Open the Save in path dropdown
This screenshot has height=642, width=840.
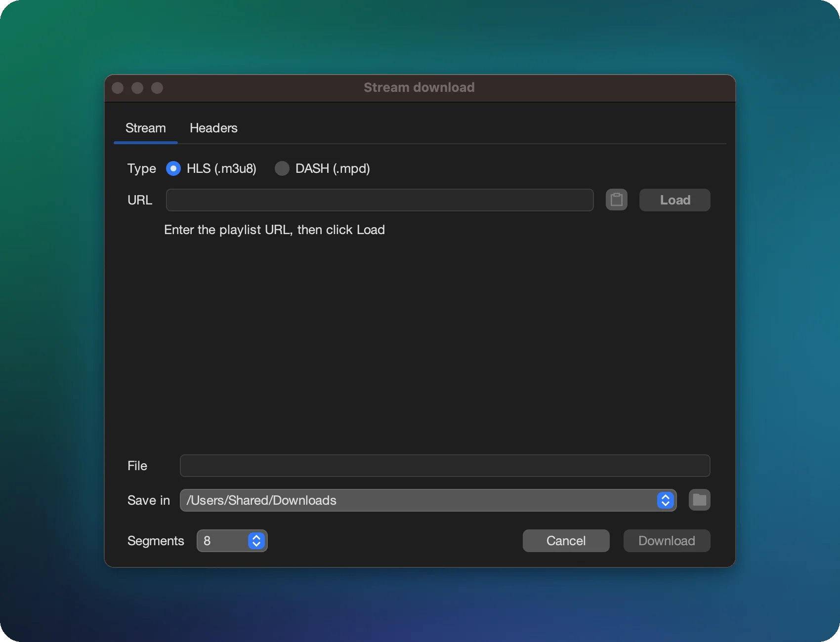point(428,500)
